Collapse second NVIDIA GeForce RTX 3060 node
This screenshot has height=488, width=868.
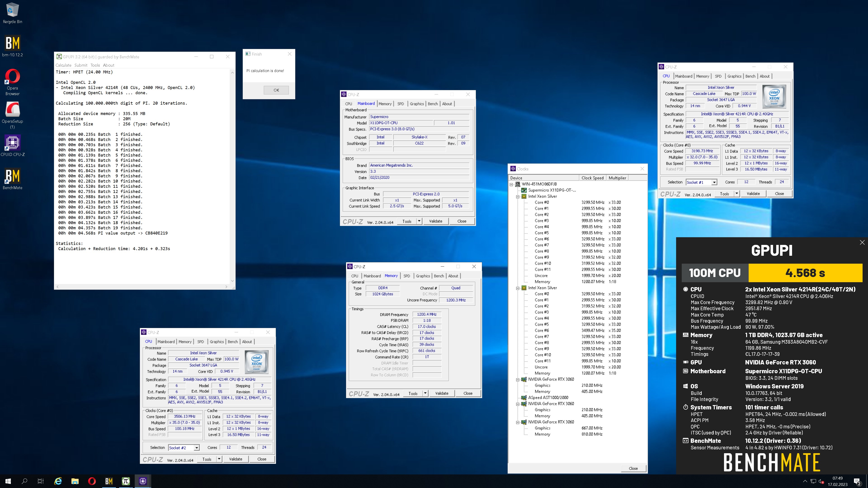(x=518, y=404)
